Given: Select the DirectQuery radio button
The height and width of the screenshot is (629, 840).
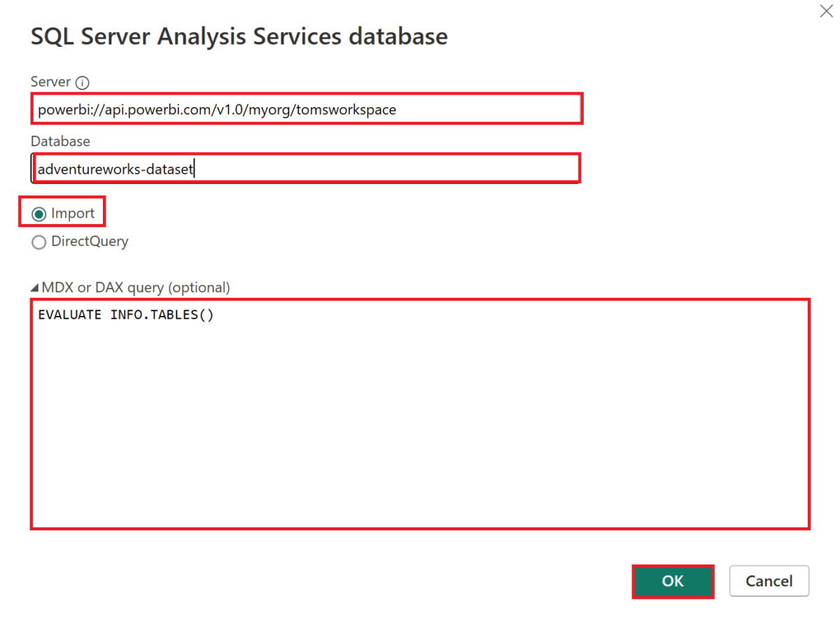Looking at the screenshot, I should [38, 242].
